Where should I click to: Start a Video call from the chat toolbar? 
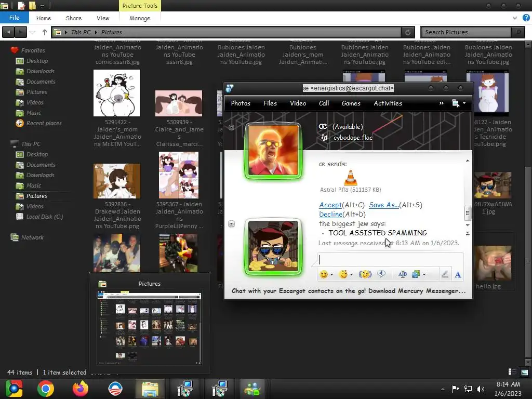tap(298, 103)
